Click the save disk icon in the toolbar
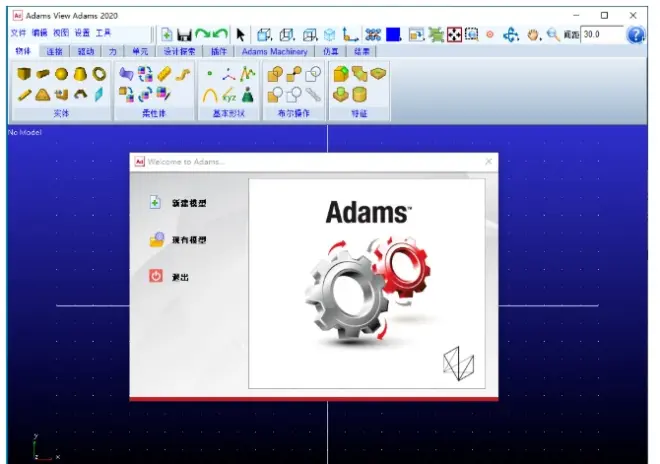The height and width of the screenshot is (464, 660). (x=184, y=35)
